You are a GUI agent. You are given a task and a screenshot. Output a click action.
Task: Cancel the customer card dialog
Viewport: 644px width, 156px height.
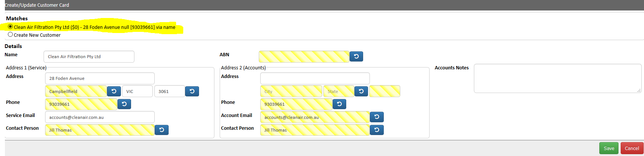(x=632, y=148)
